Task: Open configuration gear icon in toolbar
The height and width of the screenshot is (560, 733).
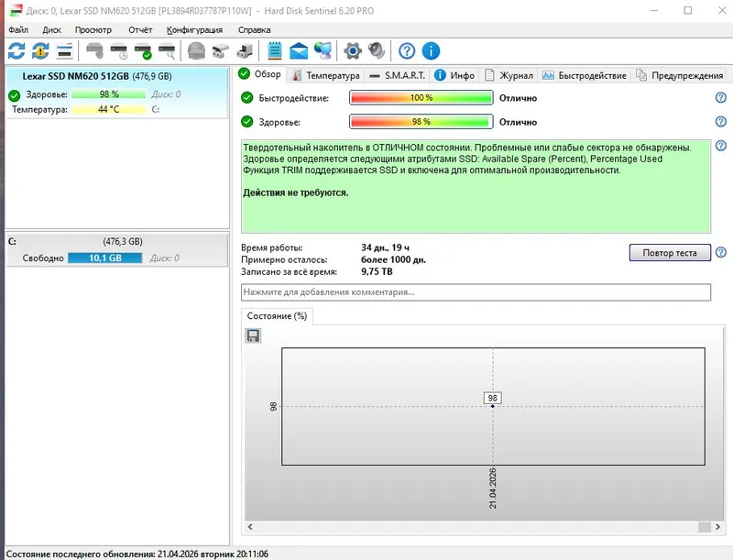Action: pyautogui.click(x=353, y=51)
